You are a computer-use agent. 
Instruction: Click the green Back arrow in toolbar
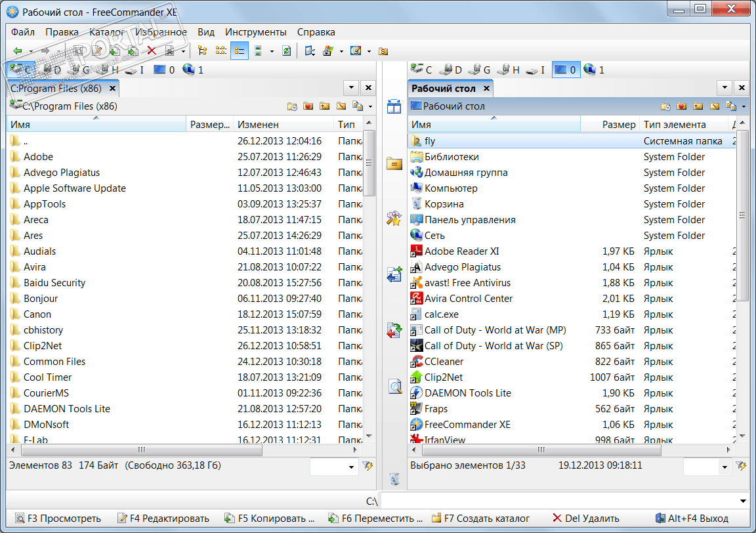[x=17, y=51]
